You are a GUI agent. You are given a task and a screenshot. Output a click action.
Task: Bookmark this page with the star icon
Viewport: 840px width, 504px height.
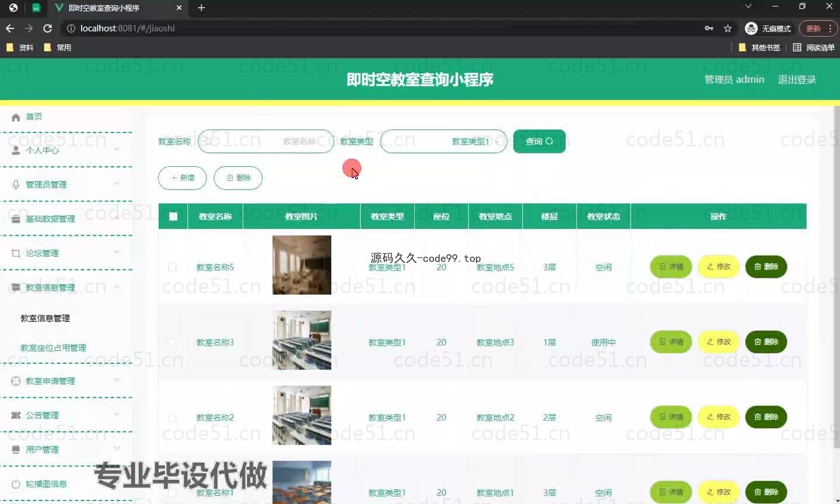point(727,28)
